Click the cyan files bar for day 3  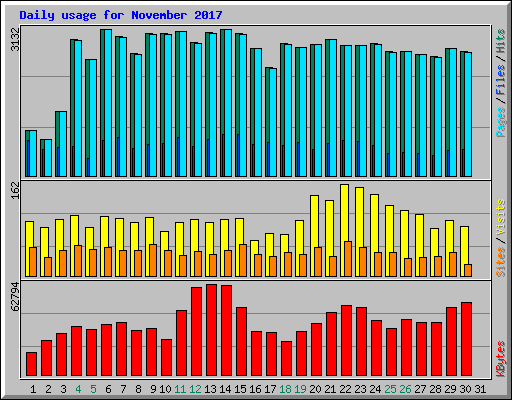[63, 144]
